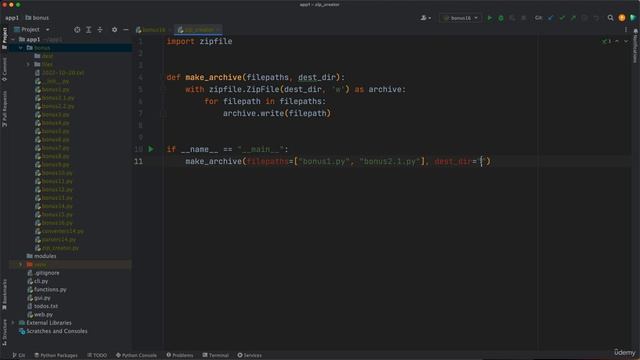Open Python Packages tool window
This screenshot has width=640, height=360.
(56, 356)
